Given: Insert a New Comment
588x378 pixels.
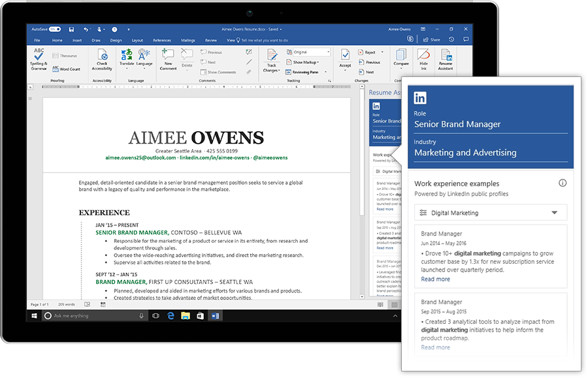Looking at the screenshot, I should pos(168,59).
